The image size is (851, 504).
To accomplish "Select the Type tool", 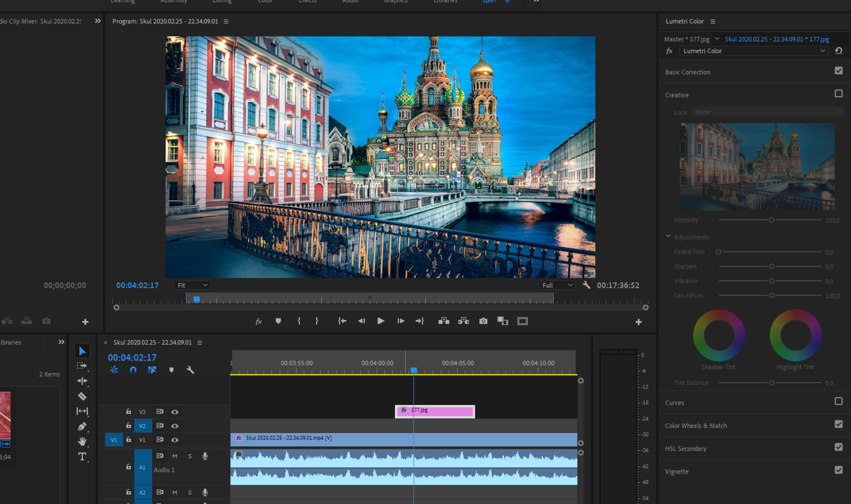I will (82, 456).
